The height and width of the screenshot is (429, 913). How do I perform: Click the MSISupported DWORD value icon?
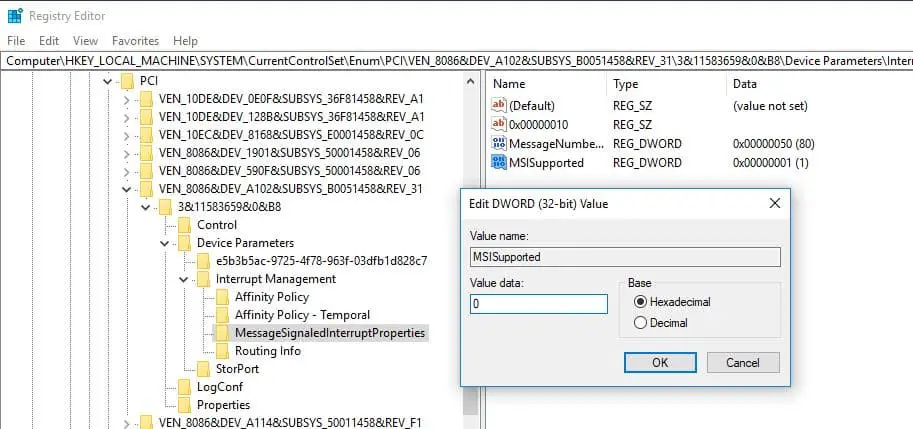coord(499,162)
